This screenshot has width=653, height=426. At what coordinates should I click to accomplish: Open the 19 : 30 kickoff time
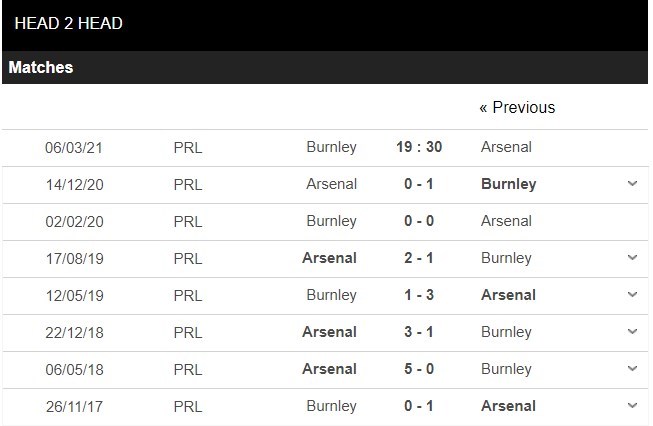click(x=419, y=147)
